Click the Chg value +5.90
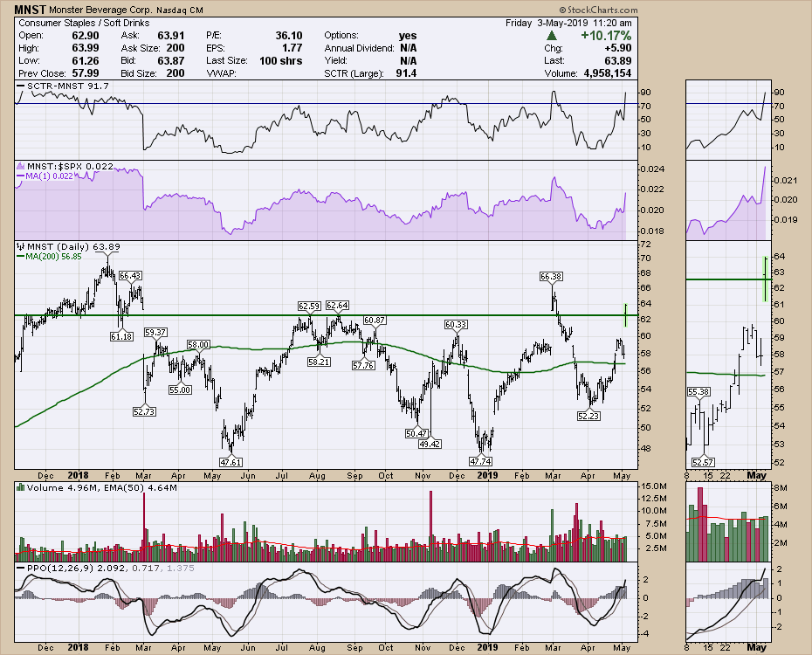This screenshot has width=812, height=655. pyautogui.click(x=616, y=48)
